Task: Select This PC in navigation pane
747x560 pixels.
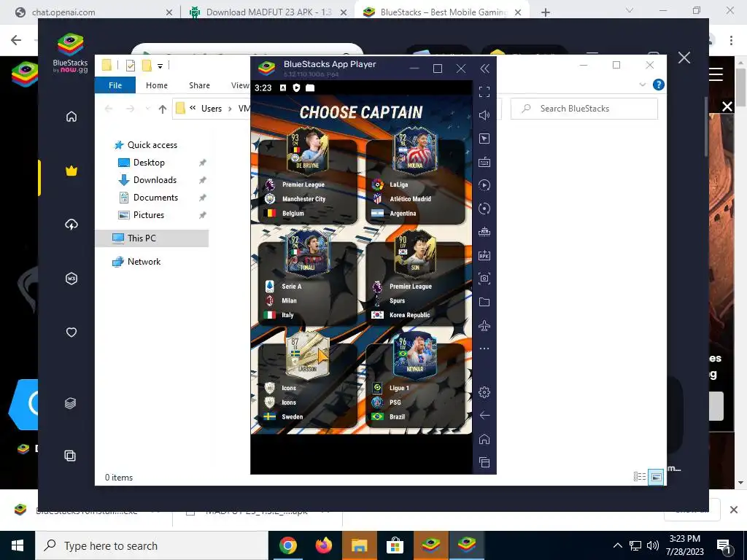Action: pos(152,238)
